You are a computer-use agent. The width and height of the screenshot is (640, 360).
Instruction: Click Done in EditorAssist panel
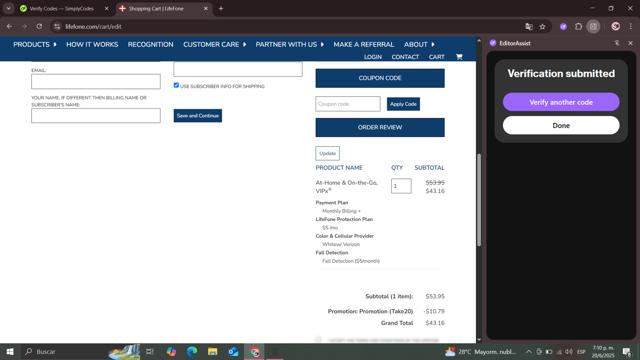coord(561,125)
